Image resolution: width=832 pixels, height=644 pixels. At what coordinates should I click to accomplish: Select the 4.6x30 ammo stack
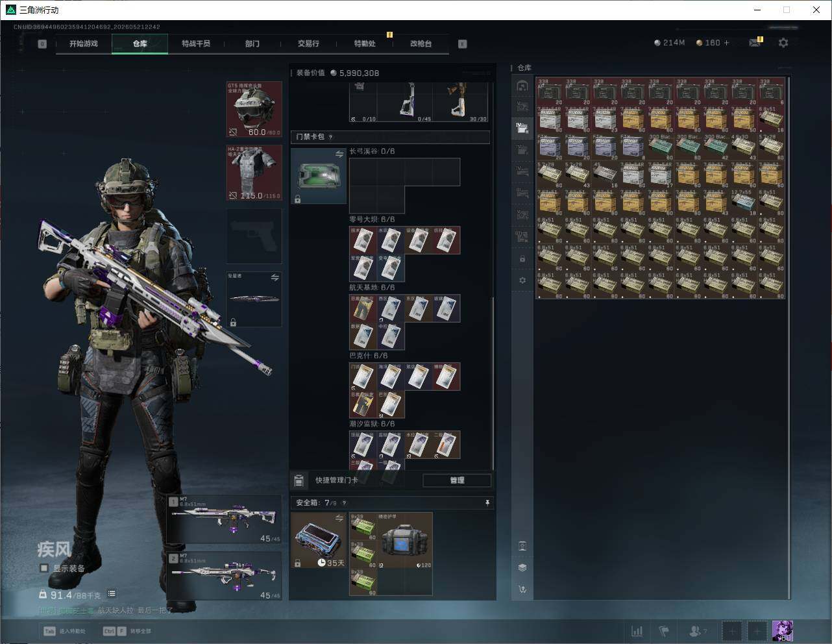(x=744, y=147)
